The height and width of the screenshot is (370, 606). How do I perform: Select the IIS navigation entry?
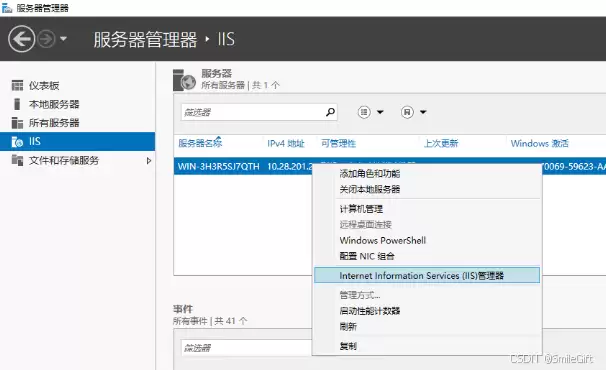pos(77,142)
